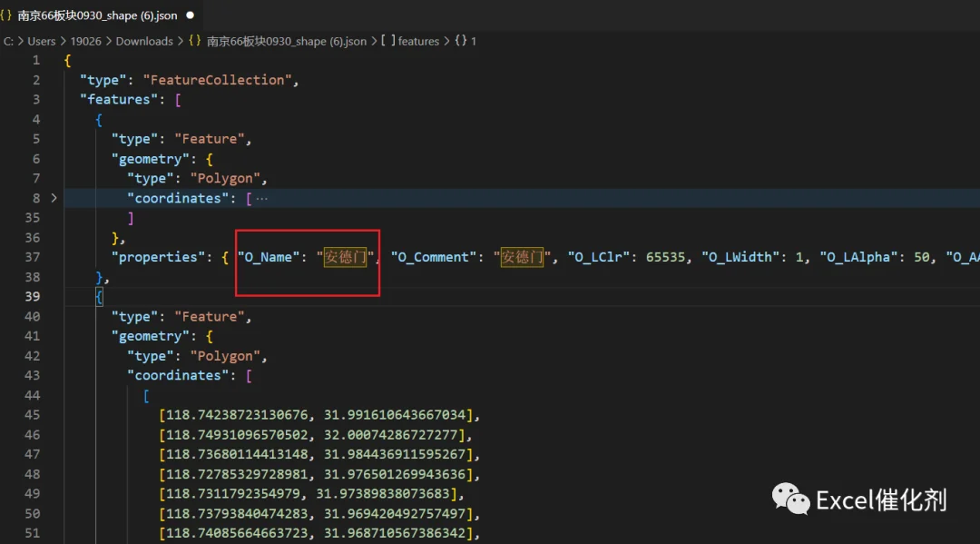Viewport: 980px width, 544px height.
Task: Expand the folded coordinates array on line 8
Action: tap(54, 198)
